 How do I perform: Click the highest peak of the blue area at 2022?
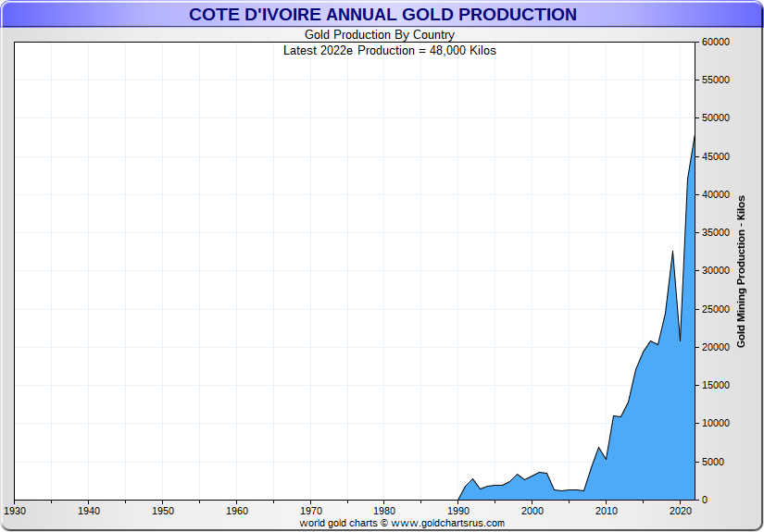[695, 135]
